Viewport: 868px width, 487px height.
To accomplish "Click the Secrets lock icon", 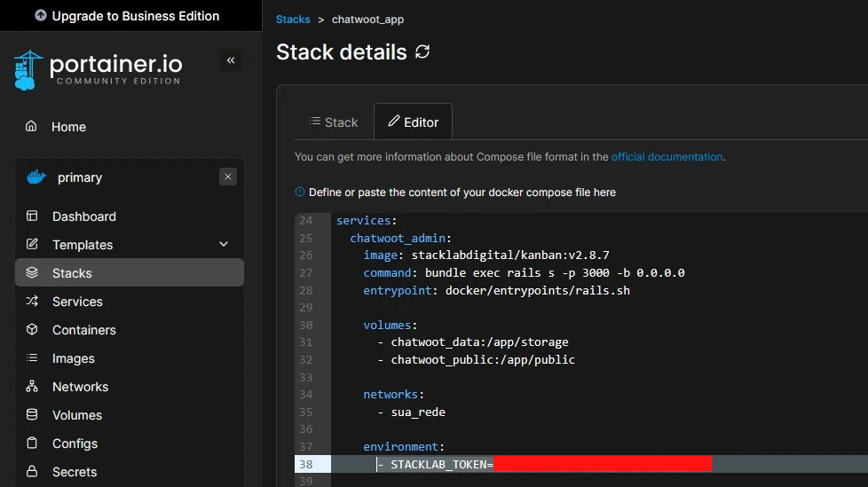I will 32,472.
